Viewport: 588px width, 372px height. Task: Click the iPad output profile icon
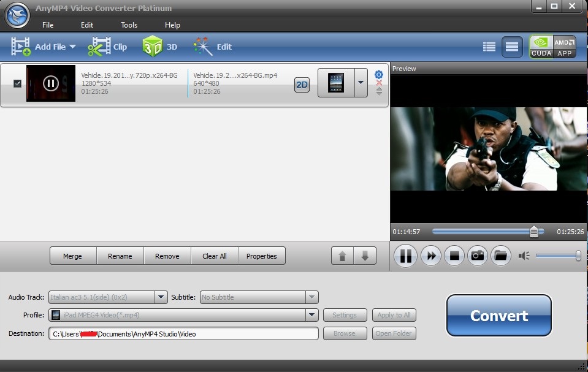[x=336, y=83]
